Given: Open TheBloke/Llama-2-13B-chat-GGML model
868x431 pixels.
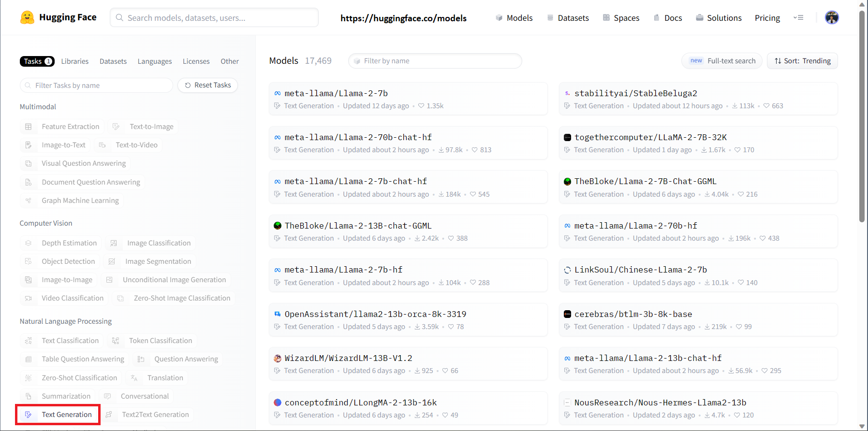Looking at the screenshot, I should click(408, 231).
